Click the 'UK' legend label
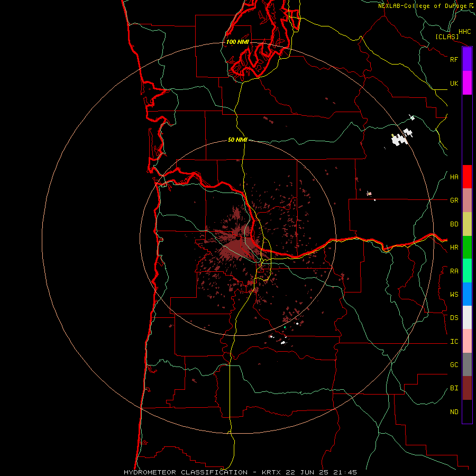The image size is (476, 476). (x=454, y=84)
